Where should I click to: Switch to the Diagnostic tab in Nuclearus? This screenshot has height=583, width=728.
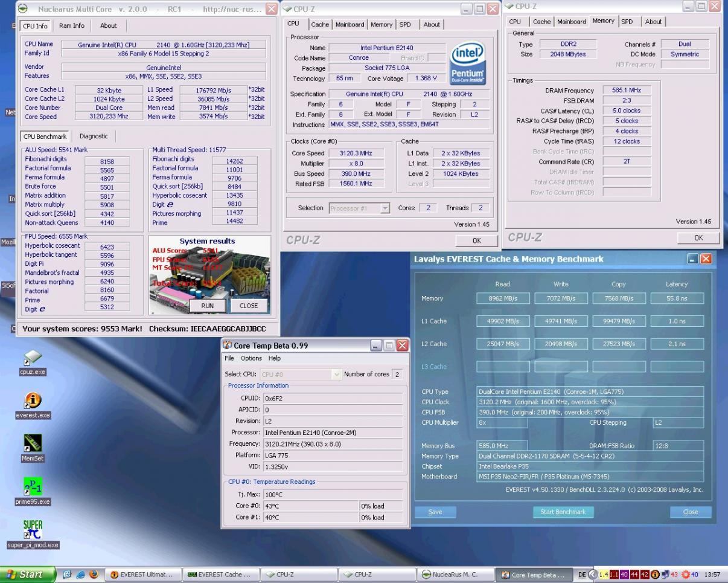tap(94, 136)
